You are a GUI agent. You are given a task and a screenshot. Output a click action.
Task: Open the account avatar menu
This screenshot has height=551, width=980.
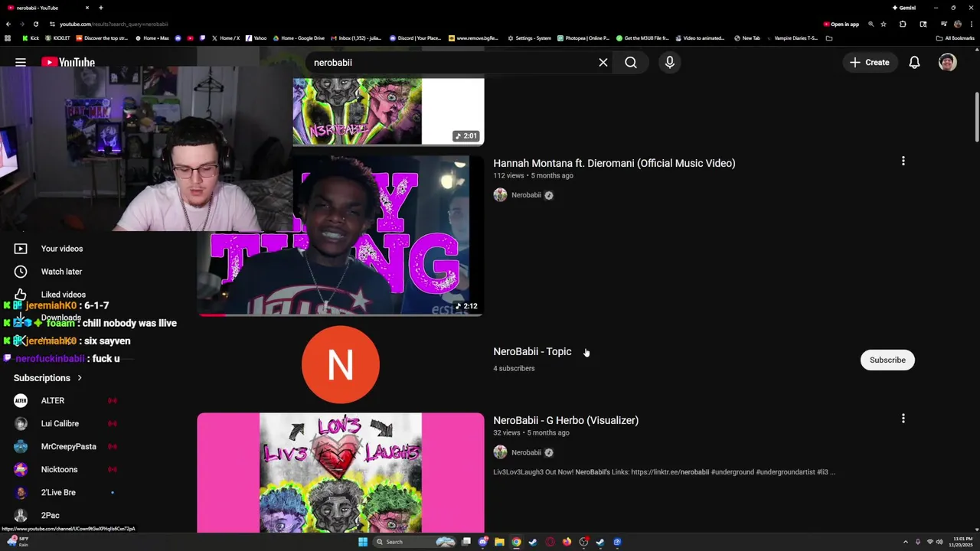click(948, 62)
